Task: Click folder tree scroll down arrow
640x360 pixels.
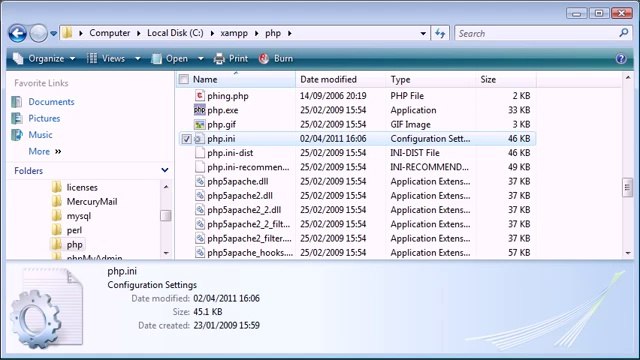Action: 166,253
